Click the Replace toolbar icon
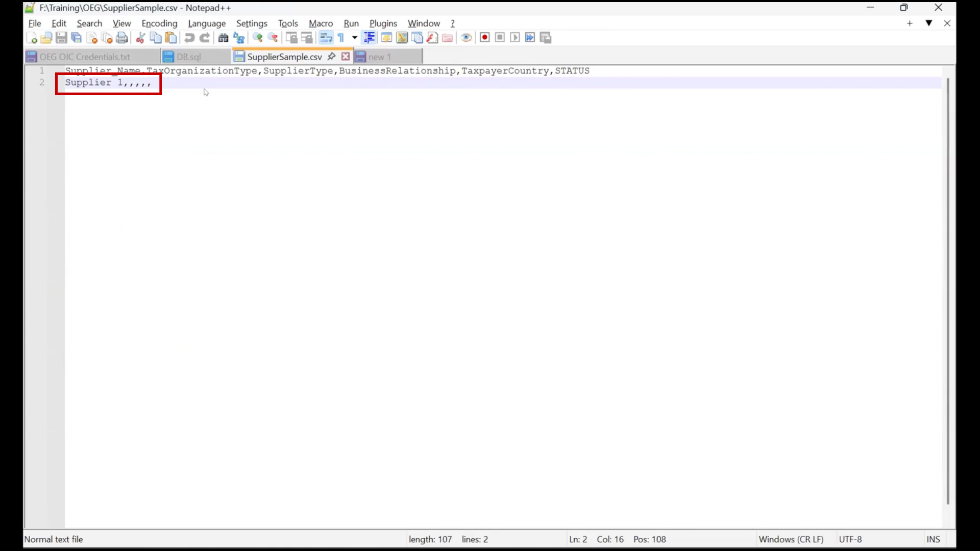 238,38
